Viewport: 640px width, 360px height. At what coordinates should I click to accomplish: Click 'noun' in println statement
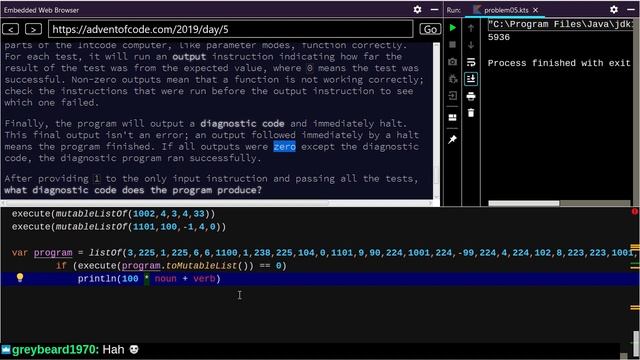(x=166, y=279)
